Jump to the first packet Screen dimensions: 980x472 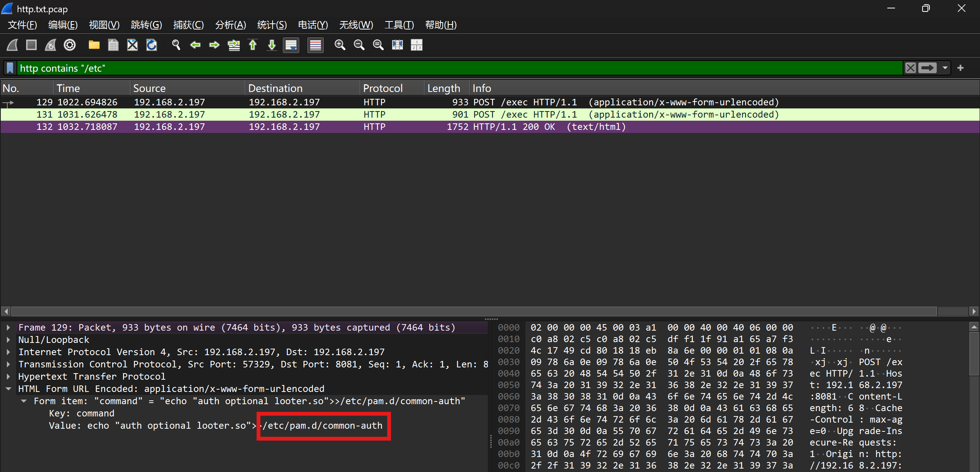(x=253, y=45)
